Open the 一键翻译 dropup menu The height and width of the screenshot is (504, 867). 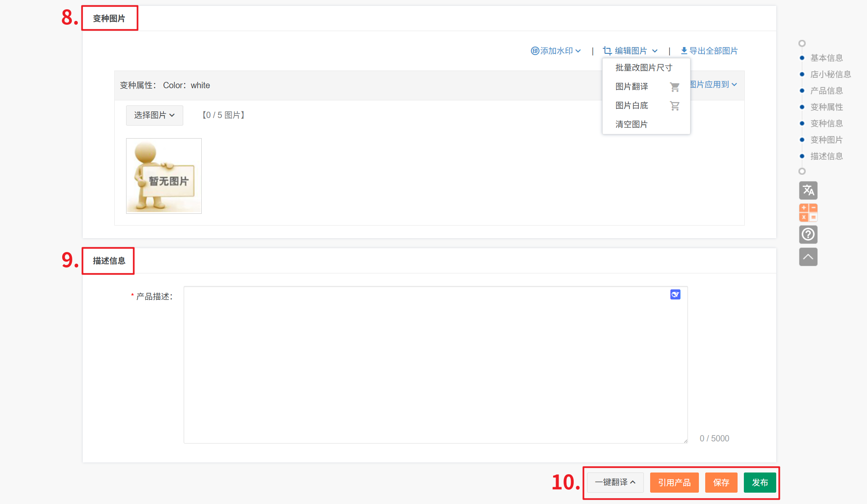615,482
